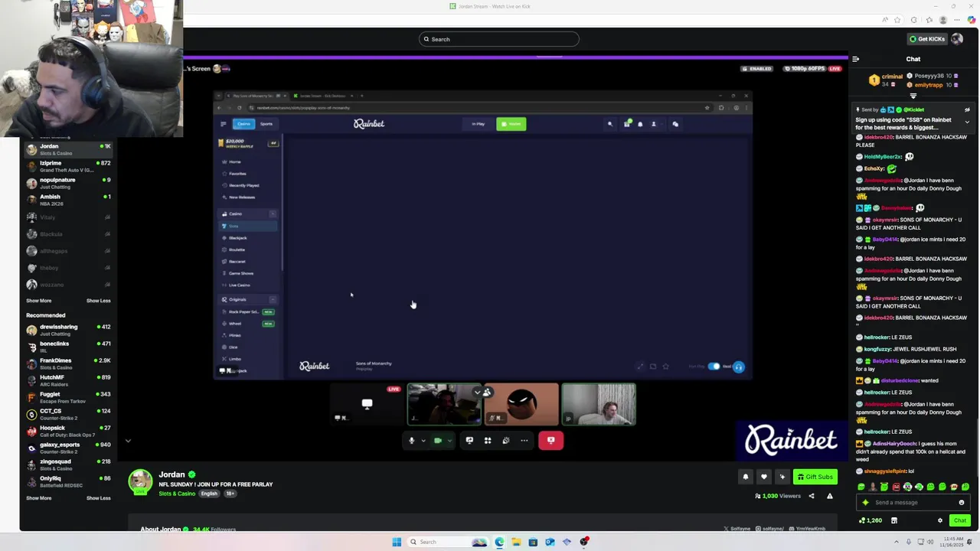This screenshot has height=551, width=980.
Task: Open Rainbet notifications bell icon
Action: [x=640, y=123]
